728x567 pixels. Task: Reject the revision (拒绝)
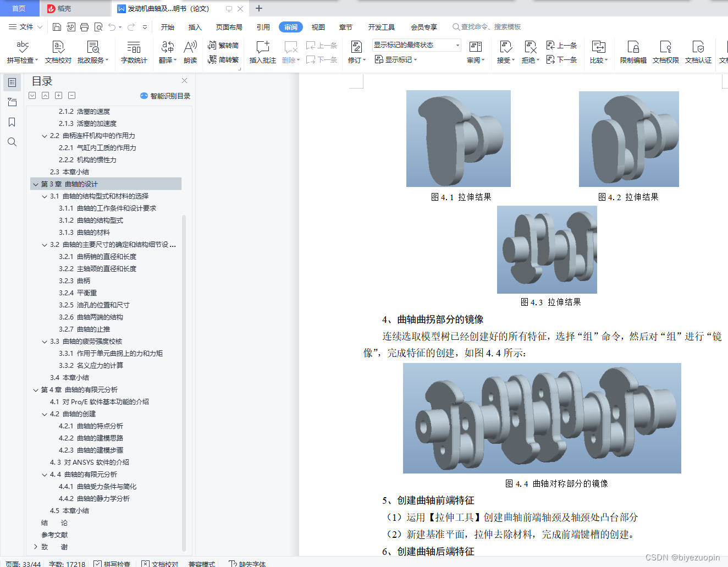pyautogui.click(x=530, y=52)
